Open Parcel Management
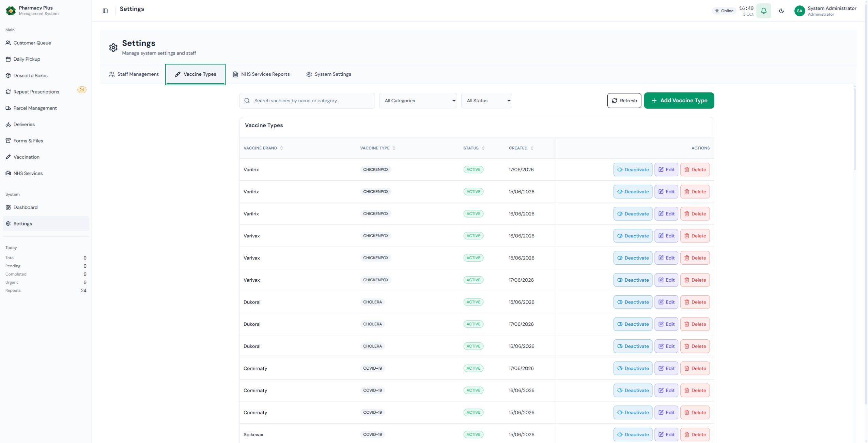The width and height of the screenshot is (868, 443). point(46,108)
